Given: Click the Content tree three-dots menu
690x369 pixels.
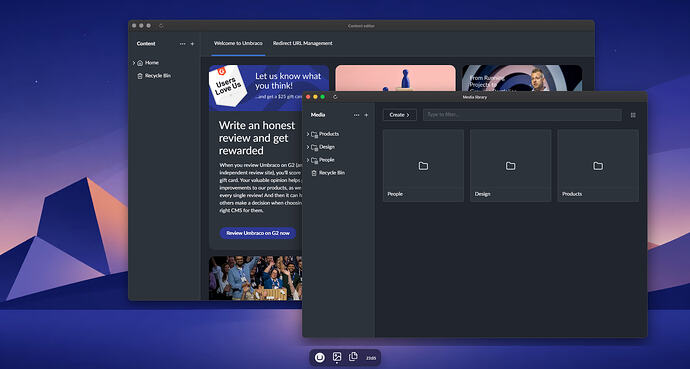Looking at the screenshot, I should [183, 44].
